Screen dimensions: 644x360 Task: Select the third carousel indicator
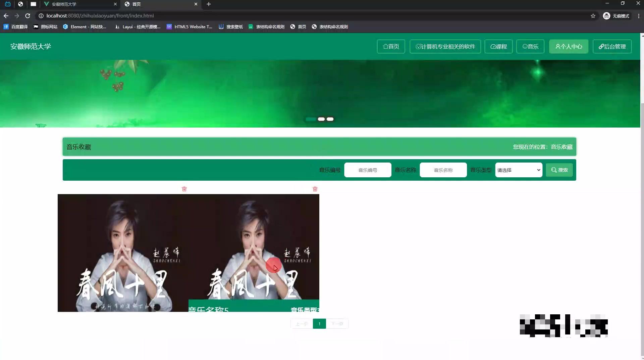tap(330, 119)
